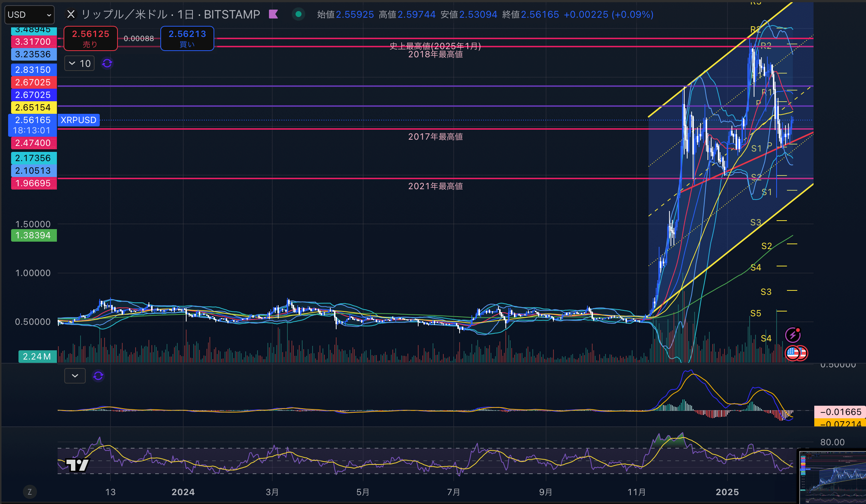Click the 1.50000 price scale label

pyautogui.click(x=33, y=224)
